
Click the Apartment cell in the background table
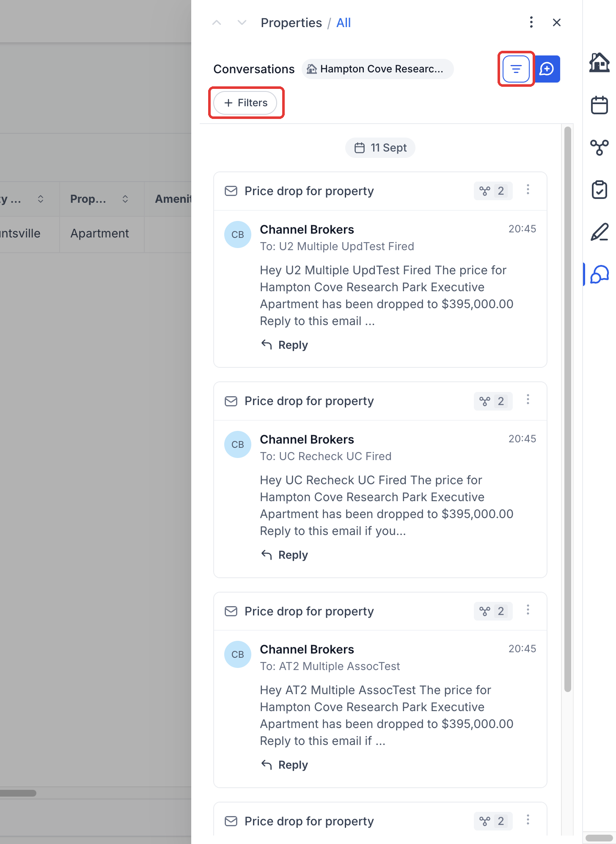coord(102,234)
